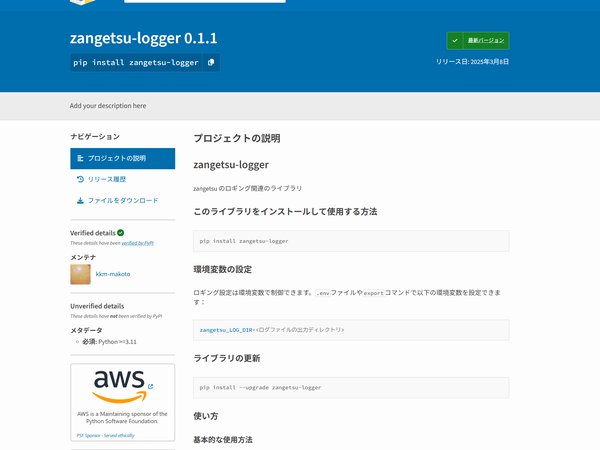The height and width of the screenshot is (450, 600).
Task: Click the PyPI logo at top left
Action: click(82, 2)
